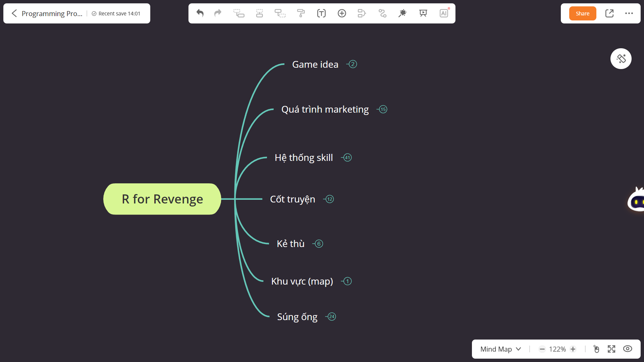Screen dimensions: 644x362
Task: Toggle mouse navigation mode icon
Action: point(596,349)
